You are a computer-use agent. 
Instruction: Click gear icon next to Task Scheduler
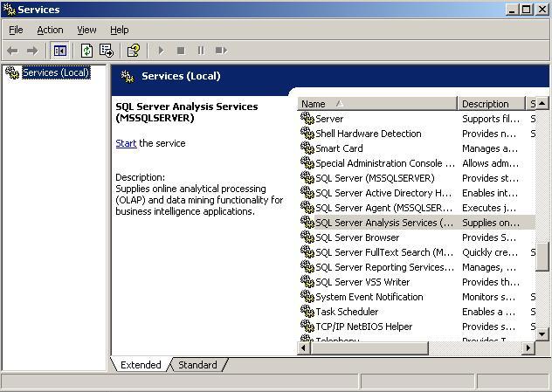click(x=307, y=311)
